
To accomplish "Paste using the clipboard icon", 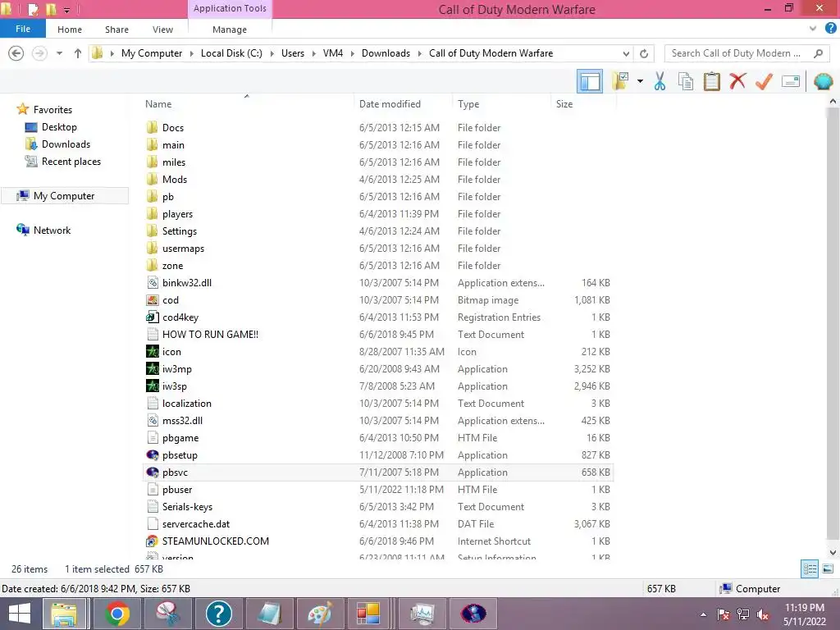I will pyautogui.click(x=711, y=81).
